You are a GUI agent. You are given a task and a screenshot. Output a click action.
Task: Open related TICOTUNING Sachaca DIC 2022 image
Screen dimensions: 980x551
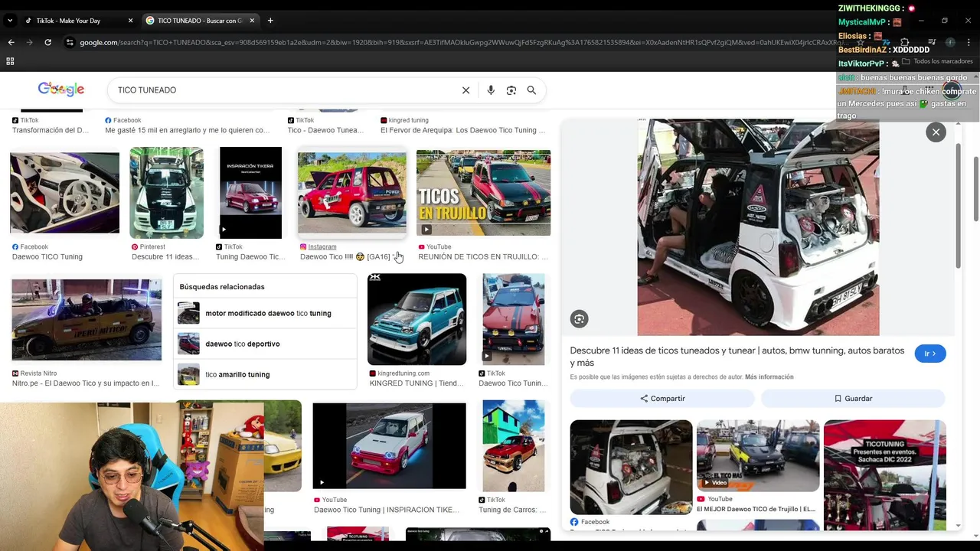point(884,474)
